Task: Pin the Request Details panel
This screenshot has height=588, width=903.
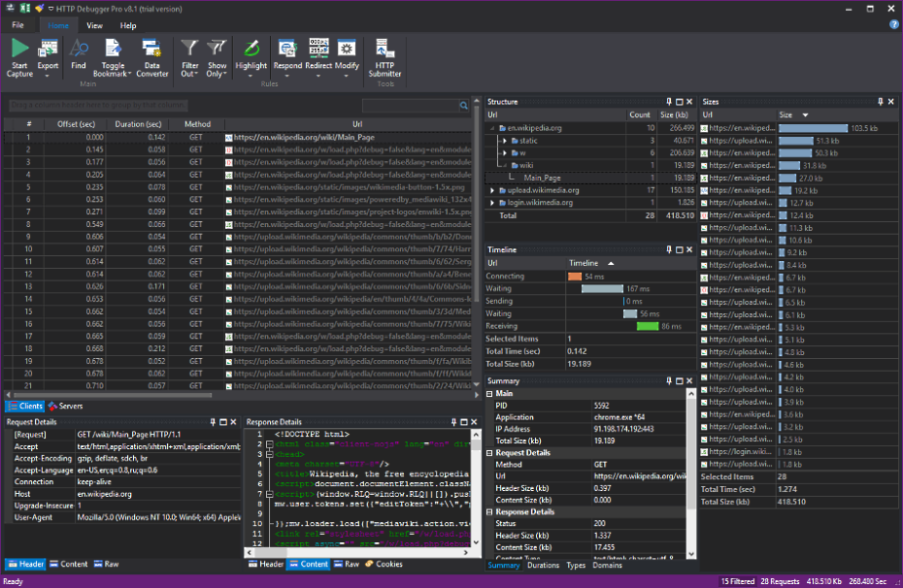Action: 213,422
